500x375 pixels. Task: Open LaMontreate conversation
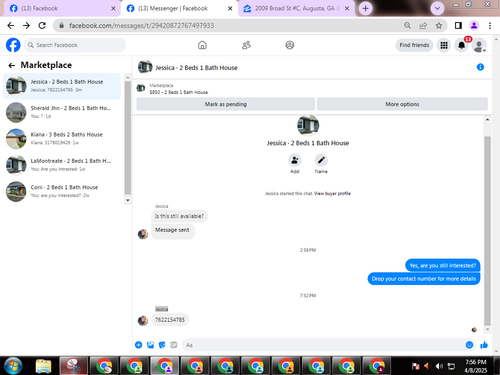point(62,165)
